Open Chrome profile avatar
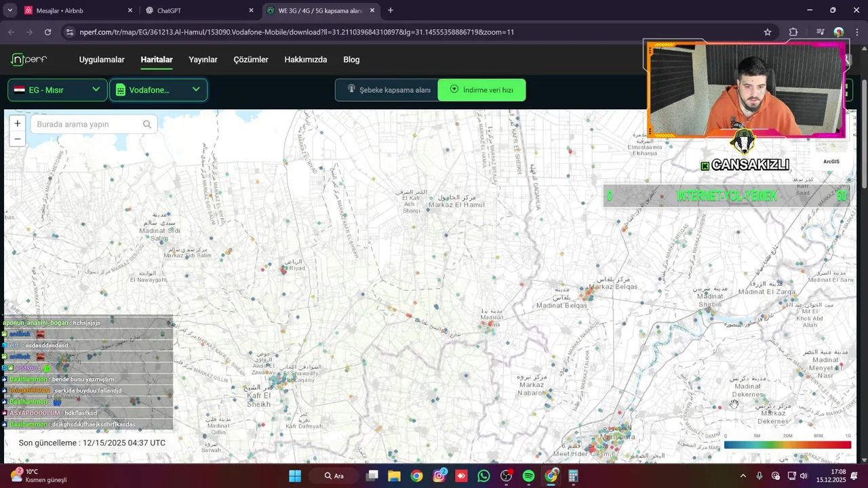868x488 pixels. tap(839, 32)
